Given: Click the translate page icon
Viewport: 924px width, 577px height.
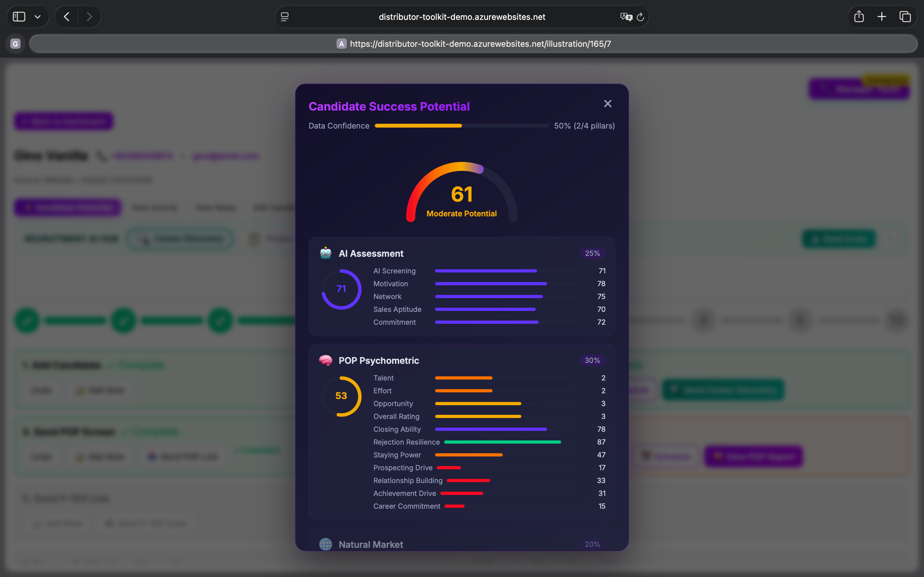Looking at the screenshot, I should click(x=626, y=17).
